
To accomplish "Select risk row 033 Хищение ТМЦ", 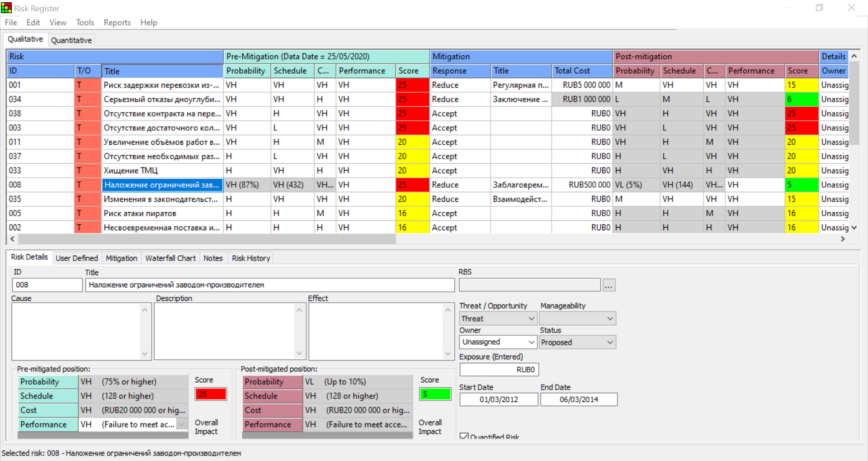I will pyautogui.click(x=130, y=171).
